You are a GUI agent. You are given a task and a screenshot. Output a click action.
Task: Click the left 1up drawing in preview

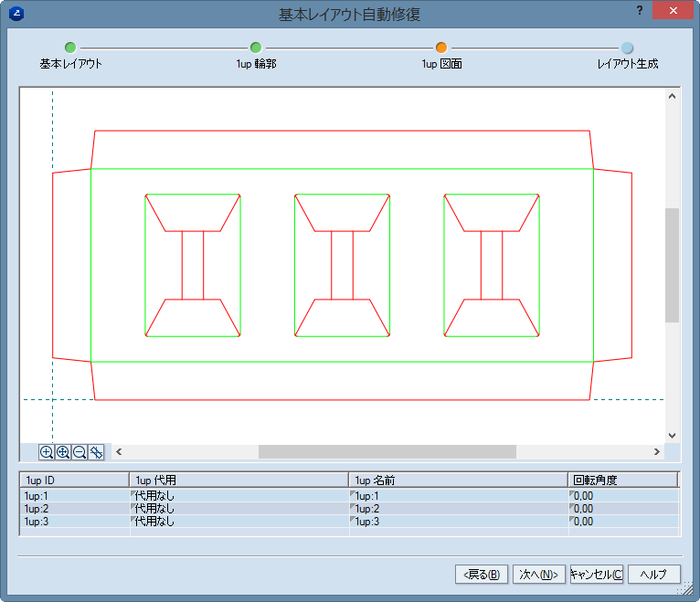193,265
